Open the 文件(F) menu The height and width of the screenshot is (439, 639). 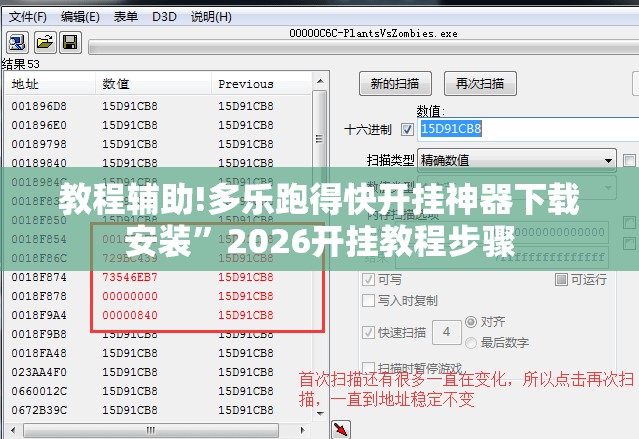(28, 17)
